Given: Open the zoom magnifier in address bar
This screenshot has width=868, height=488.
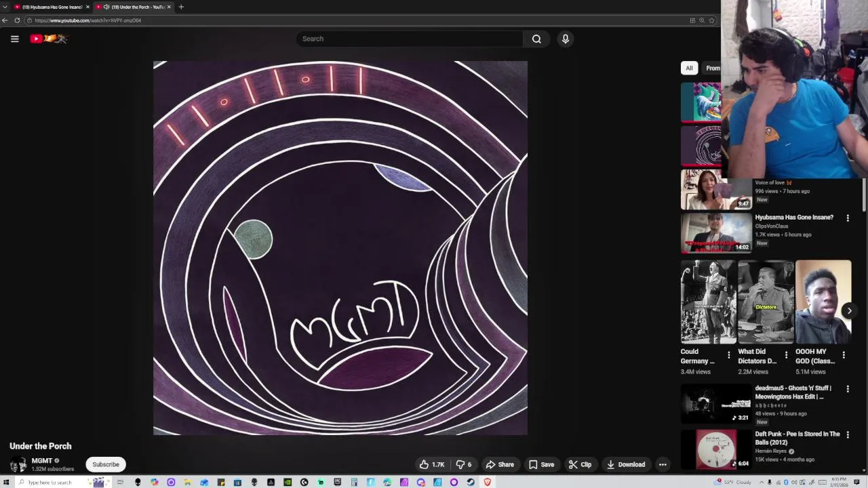Looking at the screenshot, I should pyautogui.click(x=702, y=20).
